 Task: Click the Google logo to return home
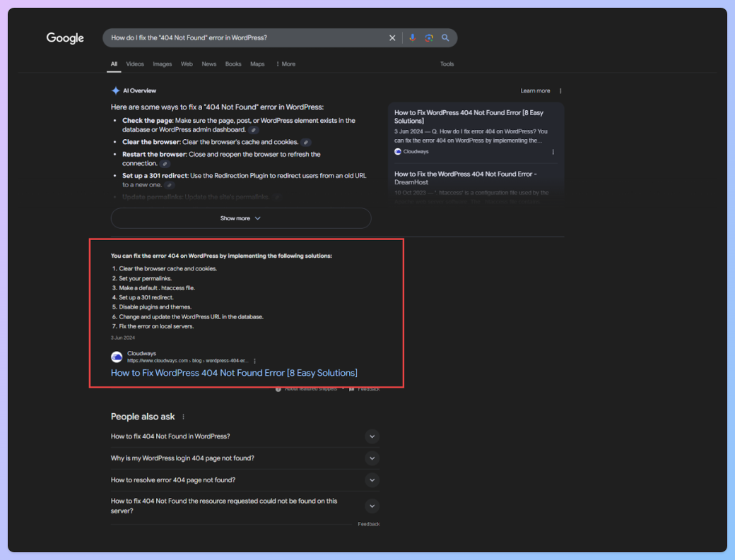pos(65,38)
